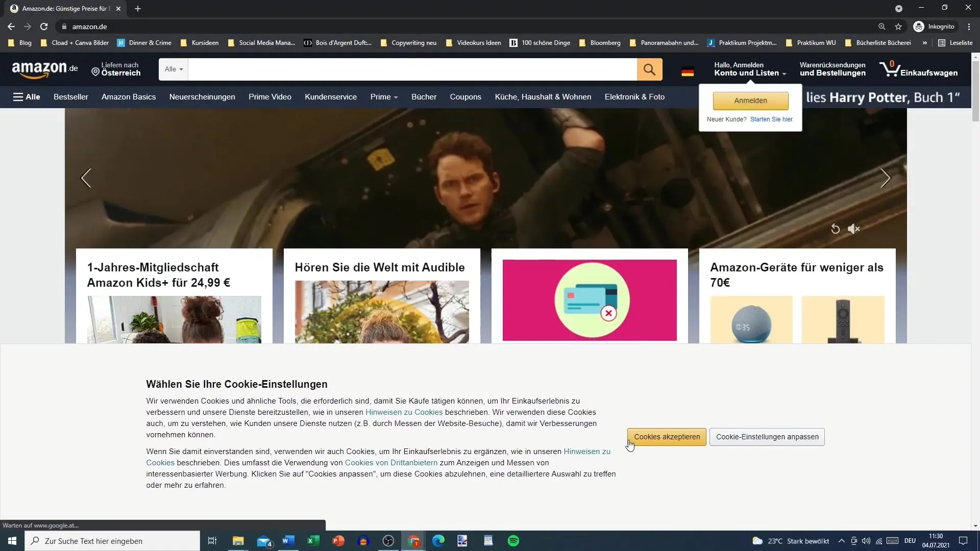Click the Liefern nach Österreich location
Viewport: 980px width, 551px height.
[x=116, y=69]
